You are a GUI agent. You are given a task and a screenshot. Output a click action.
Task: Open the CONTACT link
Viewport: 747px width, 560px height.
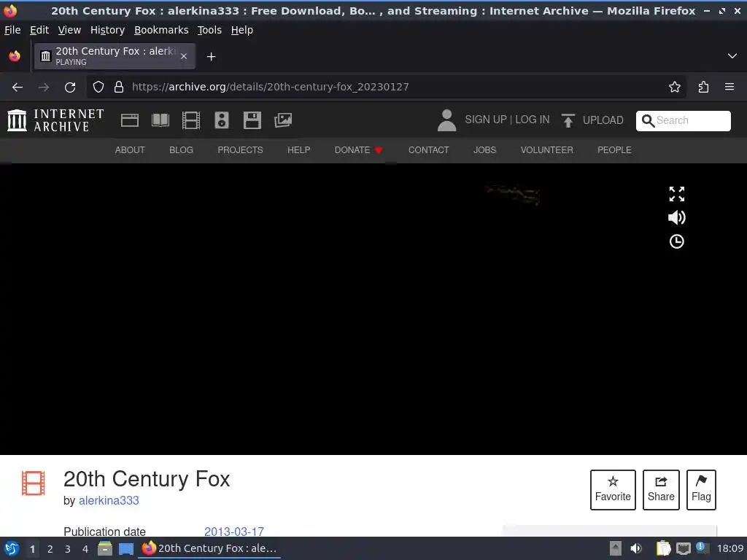pyautogui.click(x=428, y=150)
